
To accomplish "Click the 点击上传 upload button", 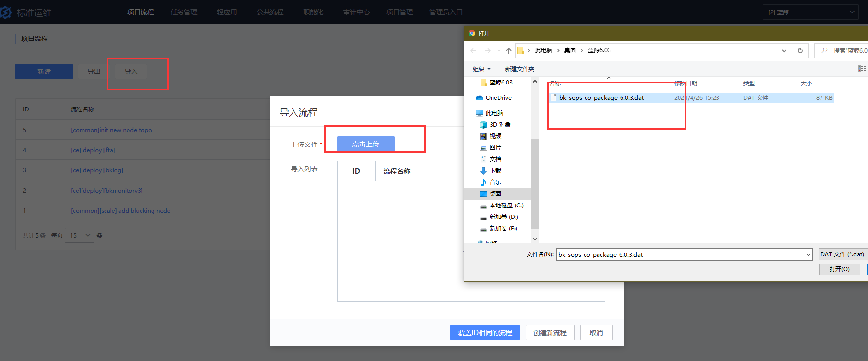I will click(x=366, y=144).
